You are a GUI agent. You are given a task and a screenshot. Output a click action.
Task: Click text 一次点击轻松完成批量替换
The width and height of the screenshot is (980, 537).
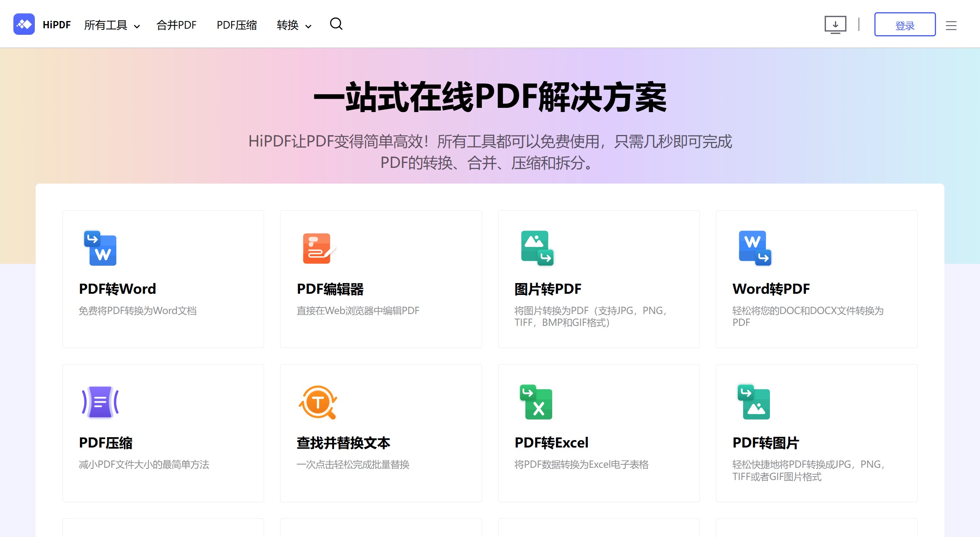coord(353,464)
